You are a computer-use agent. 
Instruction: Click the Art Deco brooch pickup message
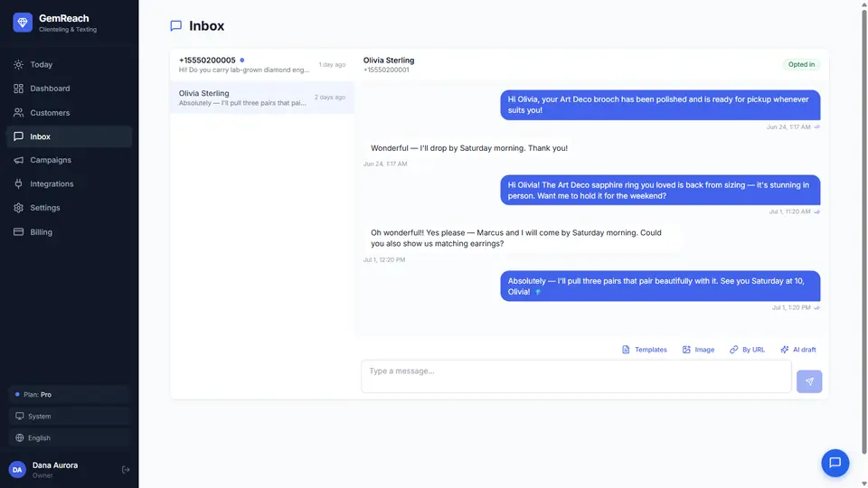coord(660,105)
